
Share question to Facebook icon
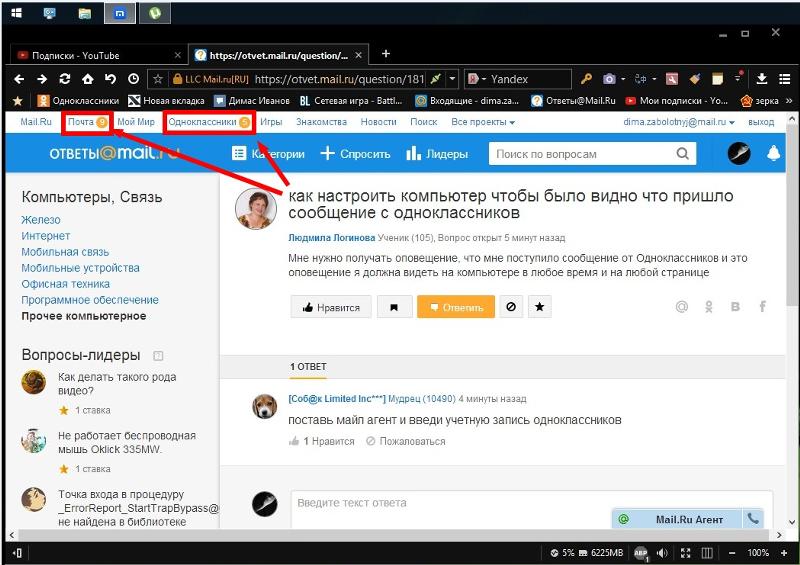tap(763, 307)
